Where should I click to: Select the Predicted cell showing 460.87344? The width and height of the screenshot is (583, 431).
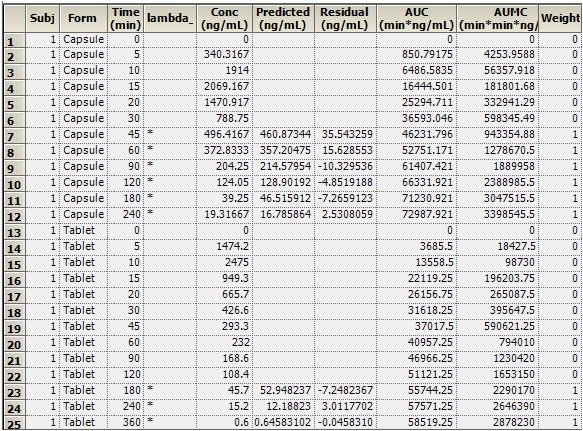(283, 135)
